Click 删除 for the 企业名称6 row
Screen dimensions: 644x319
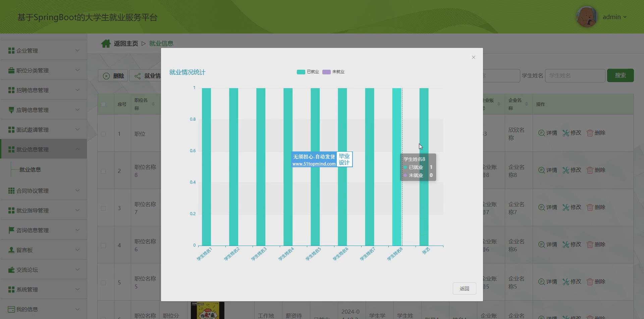pos(596,245)
